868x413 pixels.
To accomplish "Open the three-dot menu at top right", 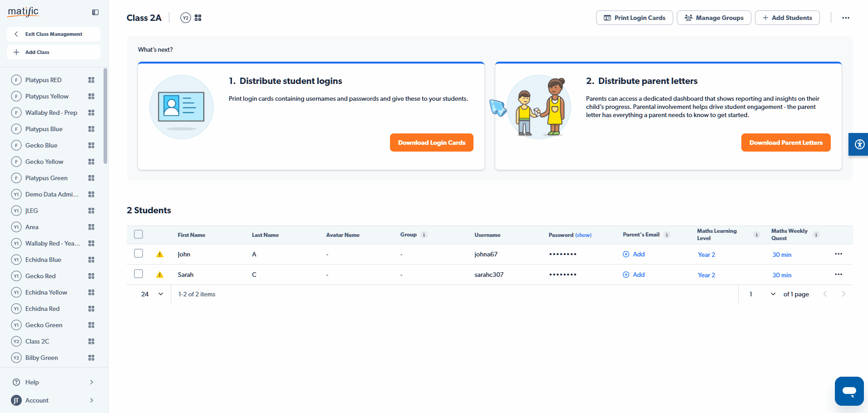I will [x=846, y=18].
